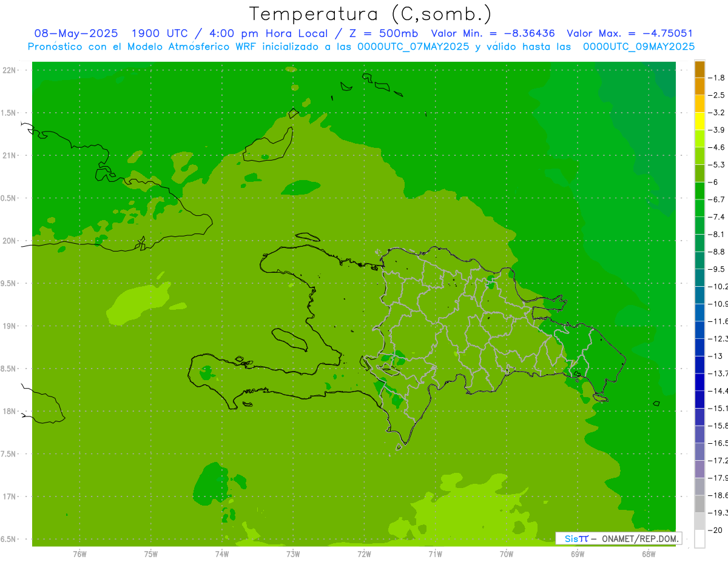Click the '74W' longitude label
The height and width of the screenshot is (562, 728).
pos(222,554)
